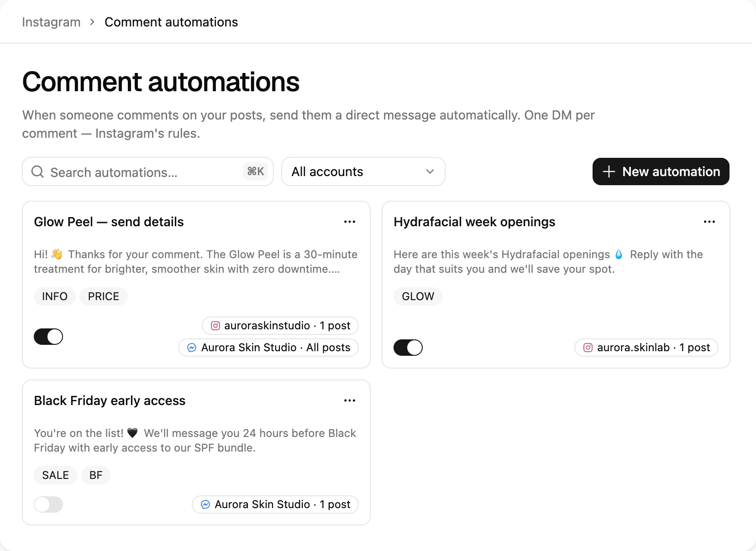Viewport: 756px width, 551px height.
Task: Select the BF keyword tag
Action: (x=96, y=475)
